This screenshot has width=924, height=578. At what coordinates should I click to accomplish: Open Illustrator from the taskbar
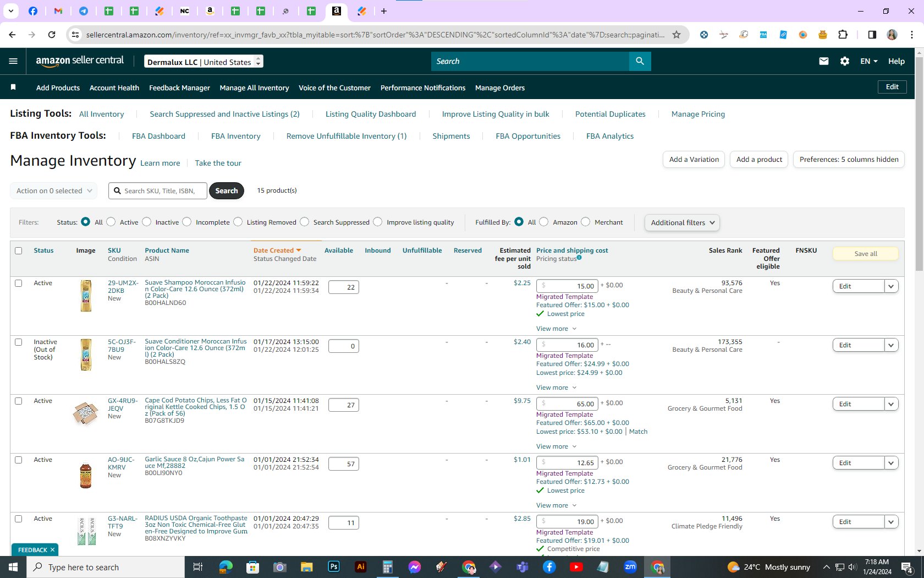(x=360, y=567)
